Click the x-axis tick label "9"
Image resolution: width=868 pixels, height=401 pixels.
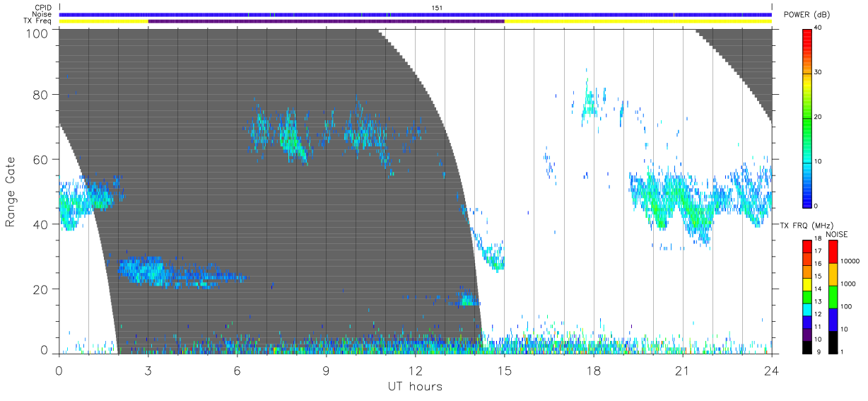(x=326, y=371)
